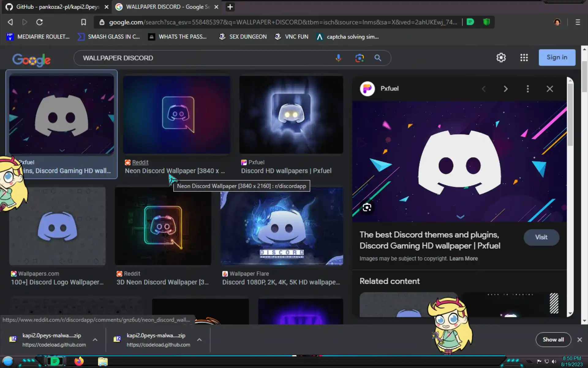Click the Visit button
This screenshot has width=588, height=368.
[541, 237]
